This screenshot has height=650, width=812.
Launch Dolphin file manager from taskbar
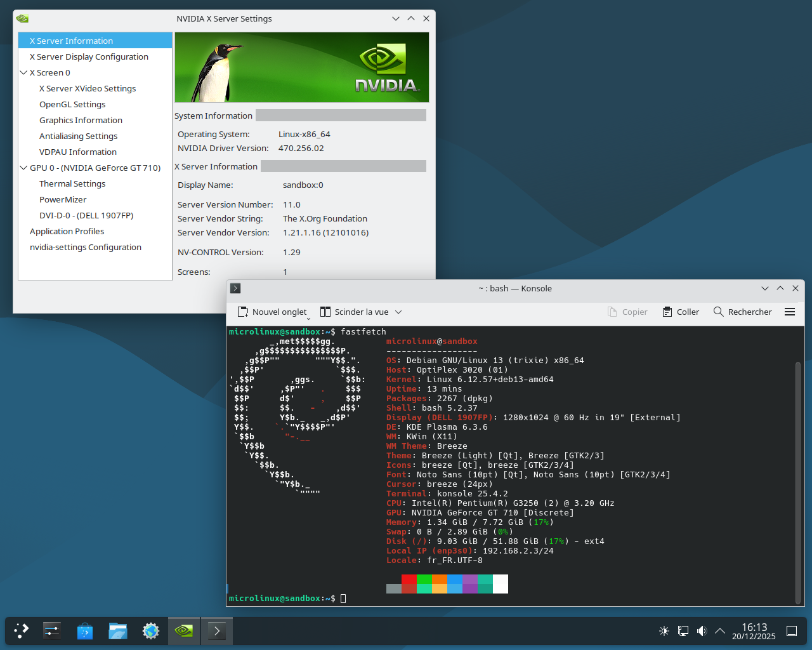(x=118, y=631)
